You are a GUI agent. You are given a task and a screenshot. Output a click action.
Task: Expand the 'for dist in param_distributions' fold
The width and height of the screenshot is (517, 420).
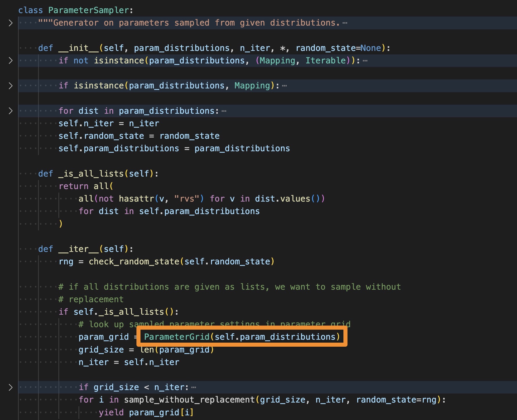tap(10, 111)
